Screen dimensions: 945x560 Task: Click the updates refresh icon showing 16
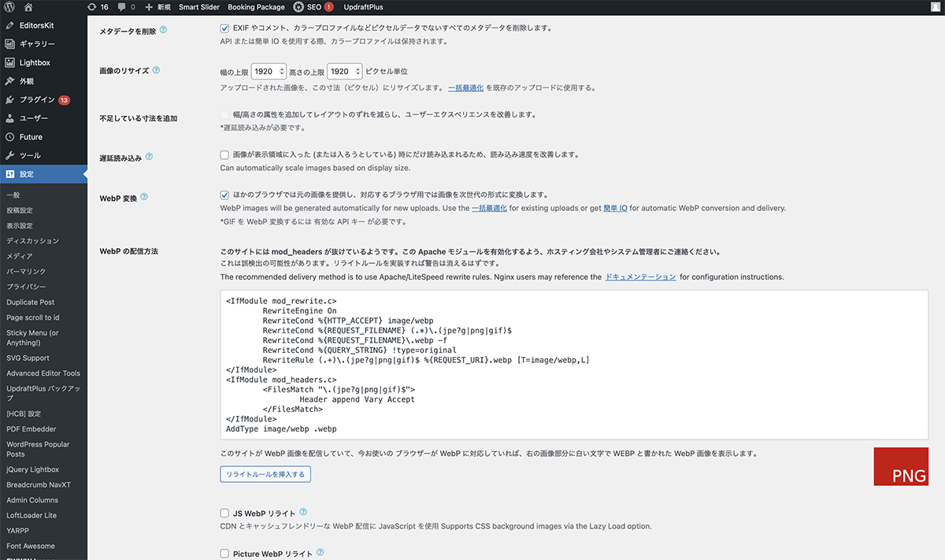click(x=92, y=7)
